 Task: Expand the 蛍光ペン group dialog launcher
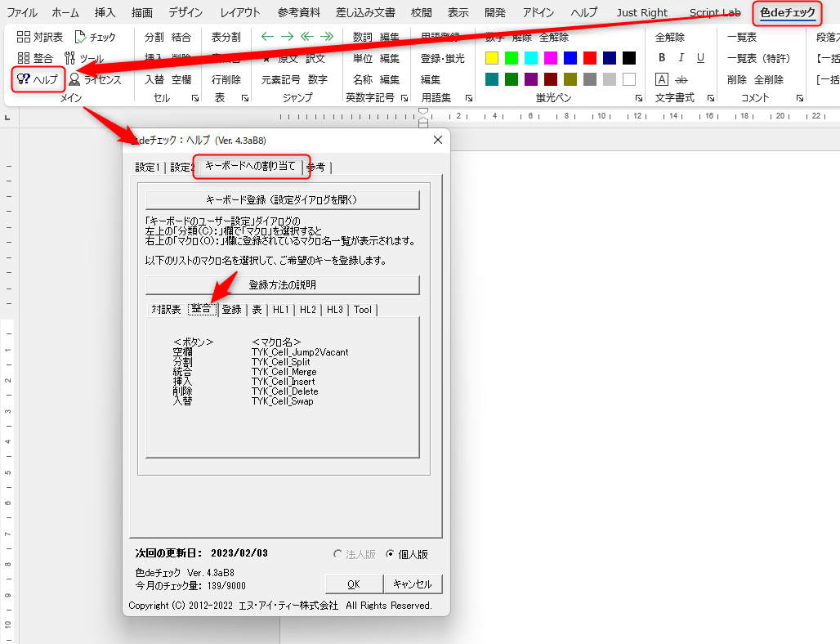pyautogui.click(x=640, y=98)
